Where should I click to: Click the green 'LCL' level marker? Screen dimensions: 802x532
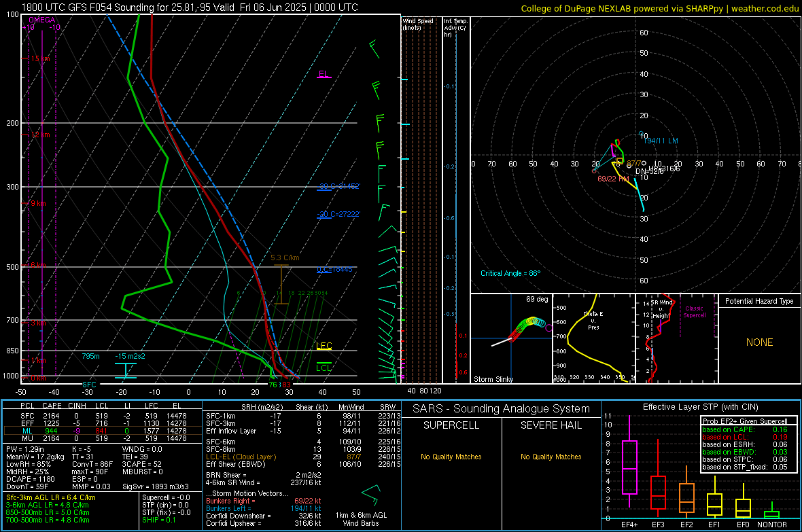(324, 368)
